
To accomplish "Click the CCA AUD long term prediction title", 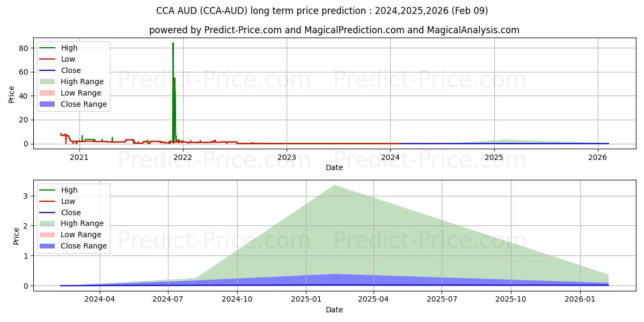I will (322, 11).
